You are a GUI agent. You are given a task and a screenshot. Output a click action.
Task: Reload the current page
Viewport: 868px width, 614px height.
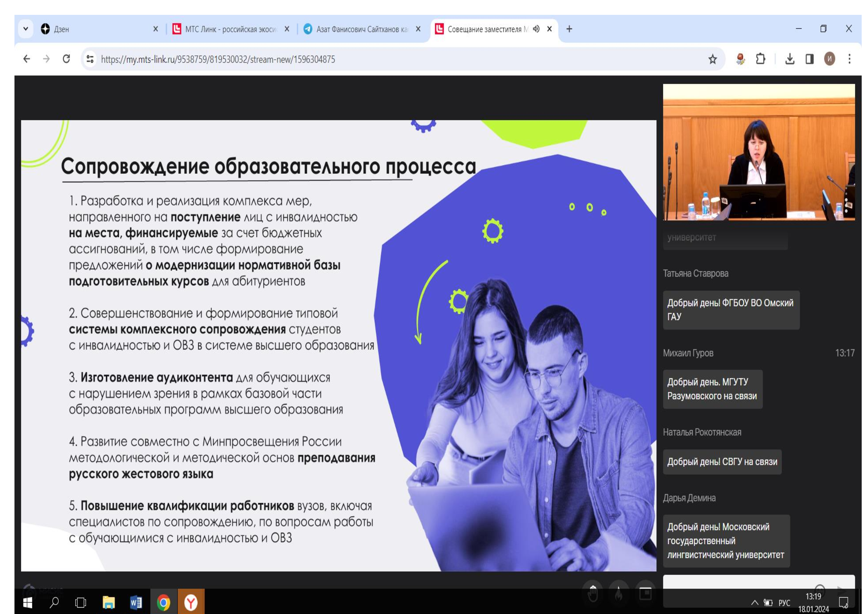[x=66, y=59]
